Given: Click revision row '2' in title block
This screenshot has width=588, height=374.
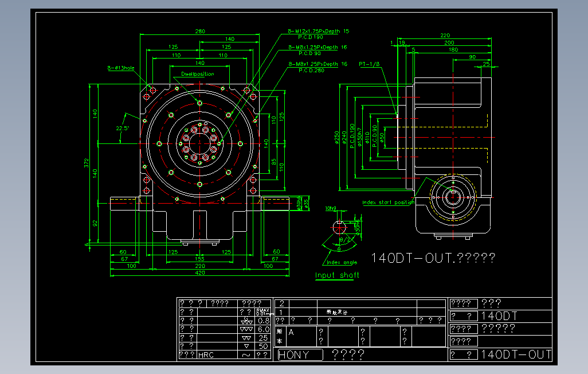Looking at the screenshot, I should tap(281, 303).
